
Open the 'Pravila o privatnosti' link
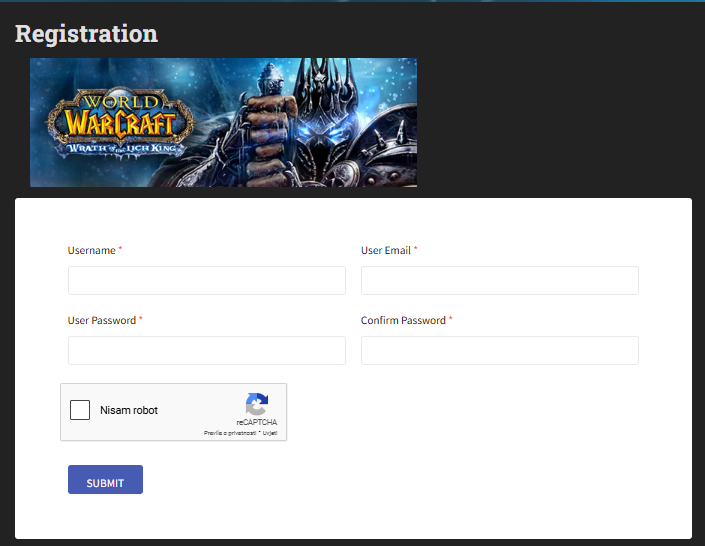(229, 433)
